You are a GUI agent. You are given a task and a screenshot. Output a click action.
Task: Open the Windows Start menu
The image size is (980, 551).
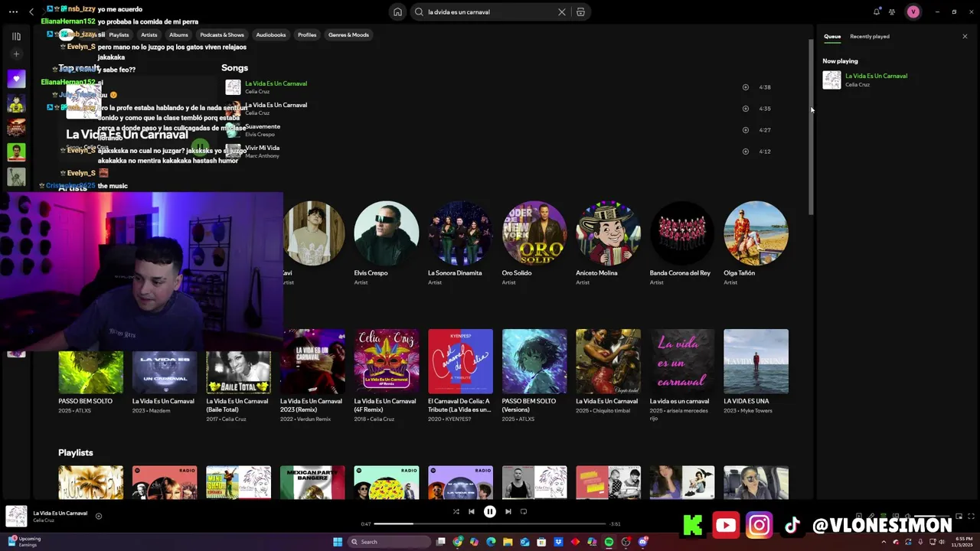(x=338, y=542)
